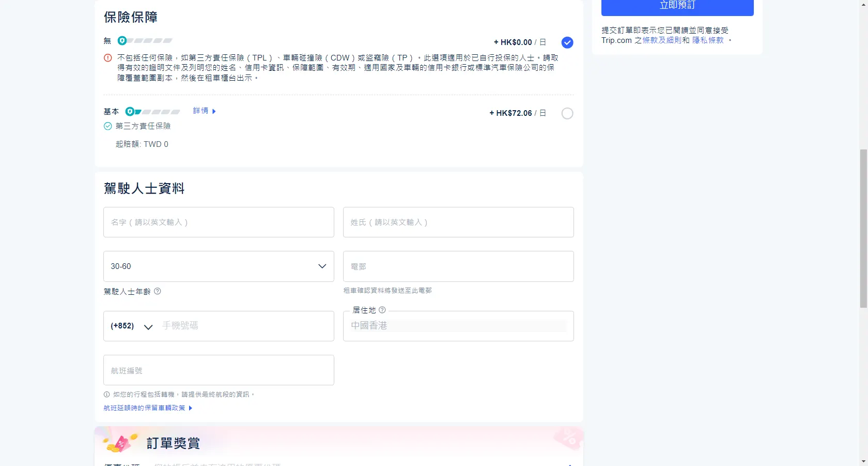Click the 電郵 email input field

[x=458, y=266]
